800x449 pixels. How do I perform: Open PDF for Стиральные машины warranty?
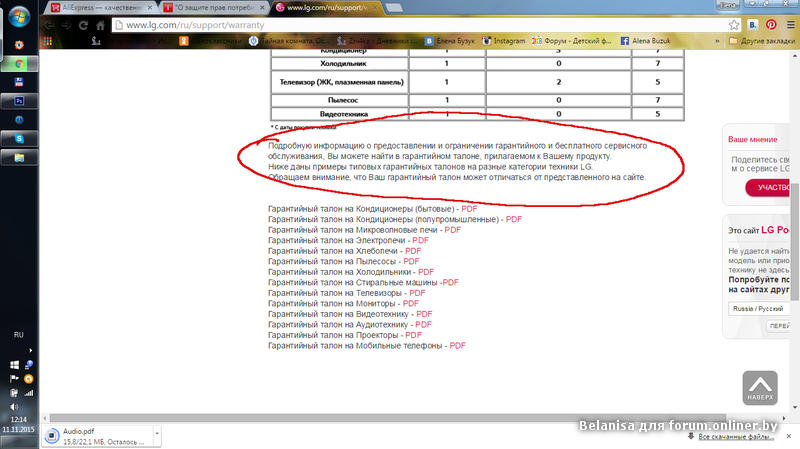[x=451, y=283]
